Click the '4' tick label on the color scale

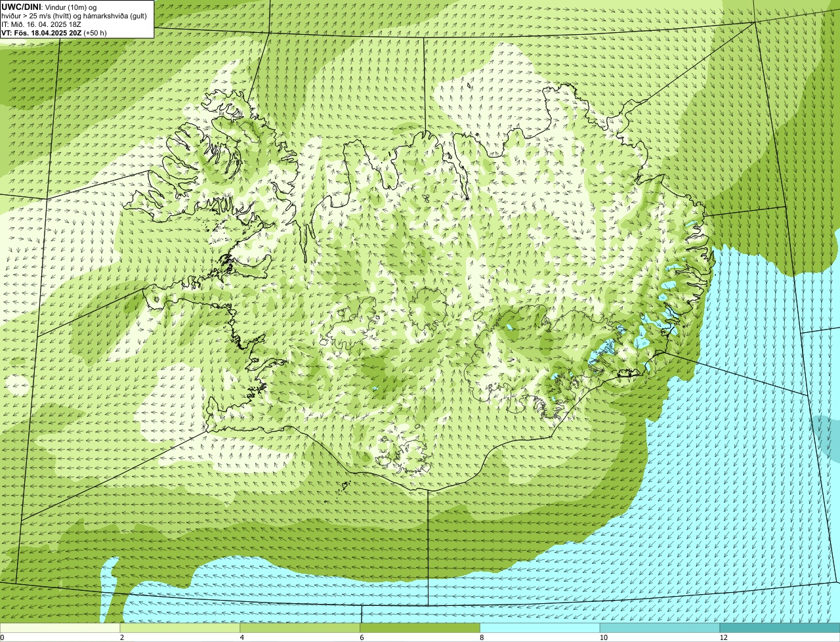pyautogui.click(x=242, y=637)
